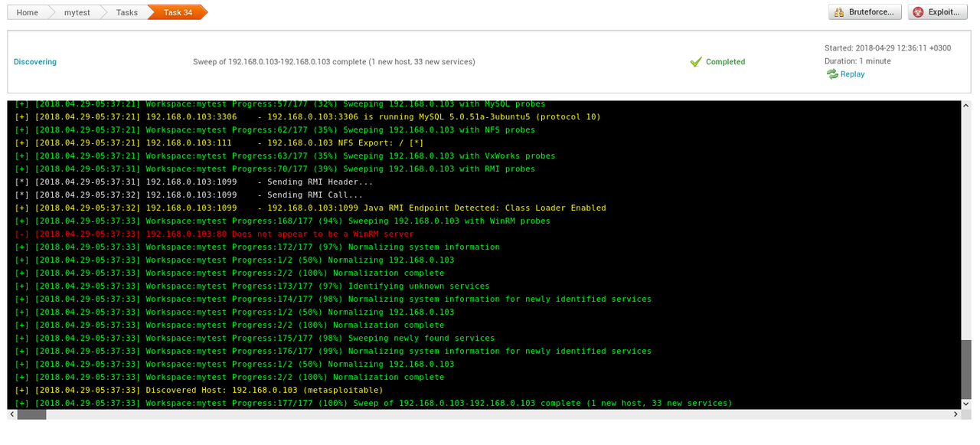This screenshot has width=980, height=445.
Task: Click the Progress:177/177 (100%) final log line
Action: click(374, 404)
